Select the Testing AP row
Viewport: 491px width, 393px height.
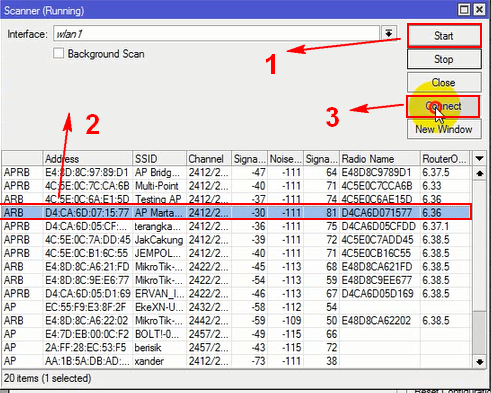(x=236, y=199)
